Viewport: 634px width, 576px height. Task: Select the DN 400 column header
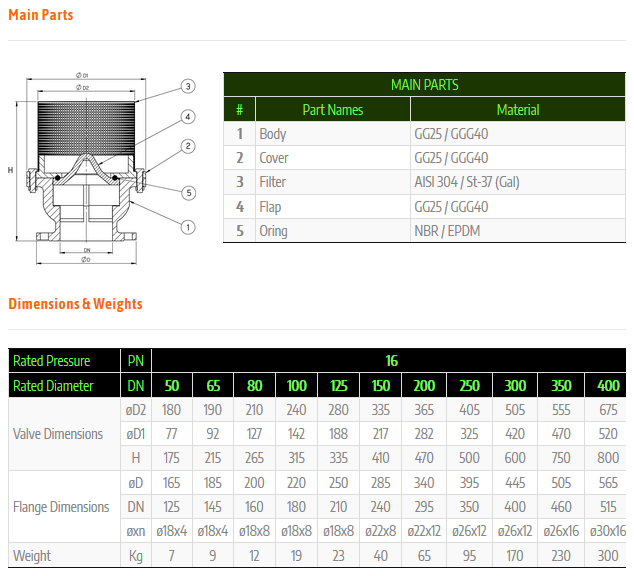(x=608, y=386)
